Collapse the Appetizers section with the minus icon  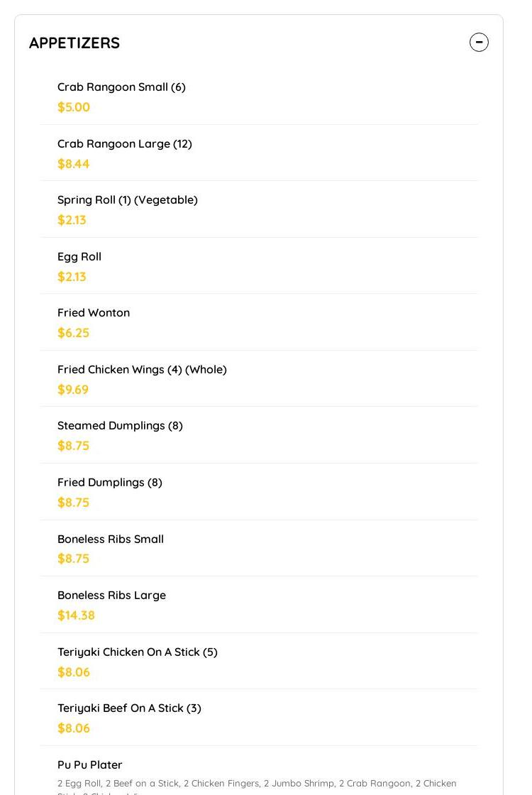coord(479,42)
